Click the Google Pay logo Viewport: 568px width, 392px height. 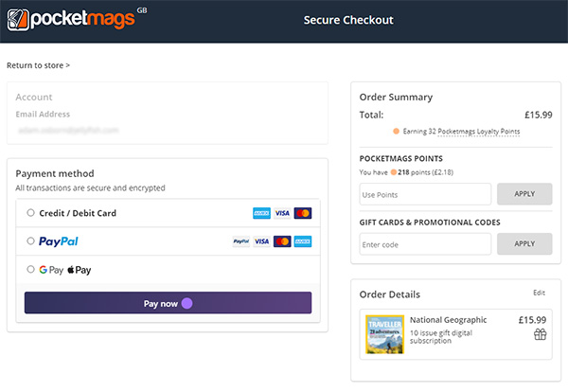click(x=50, y=270)
